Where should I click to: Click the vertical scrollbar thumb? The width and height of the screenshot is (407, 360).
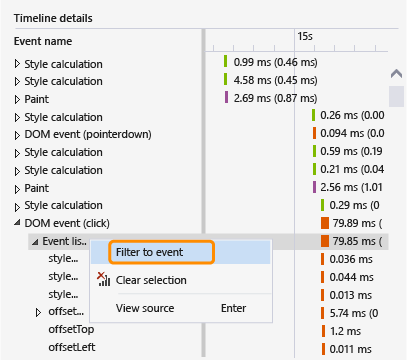tap(396, 96)
